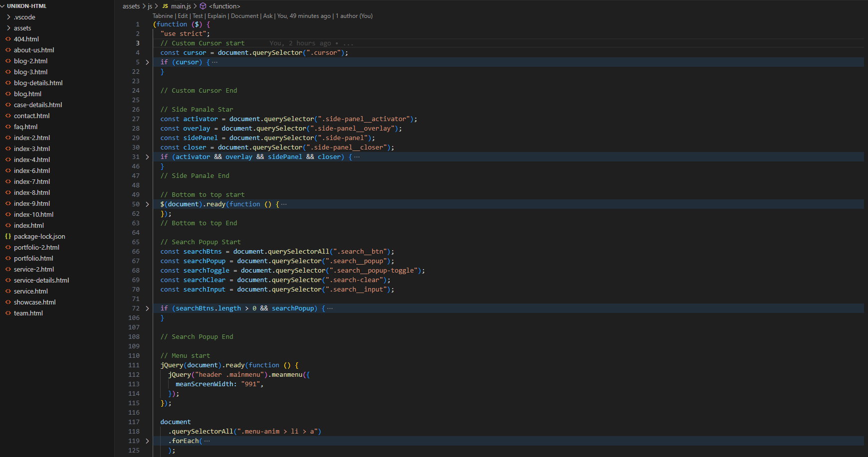The image size is (868, 457).
Task: Open blog-2.html file
Action: [x=30, y=61]
